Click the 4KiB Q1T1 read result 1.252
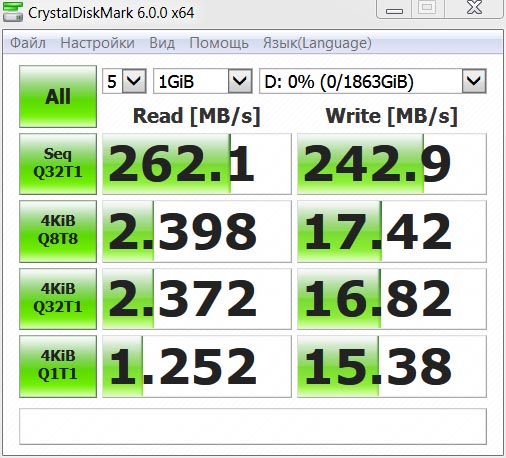The height and width of the screenshot is (458, 506). (197, 366)
